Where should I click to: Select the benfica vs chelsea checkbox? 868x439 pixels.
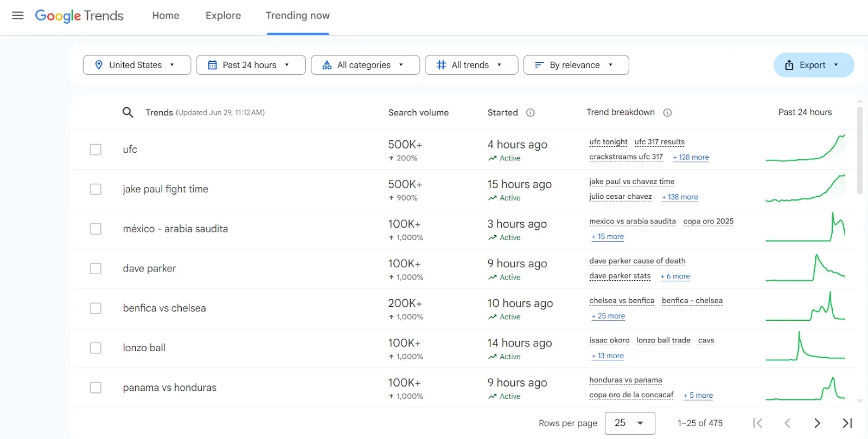click(95, 308)
